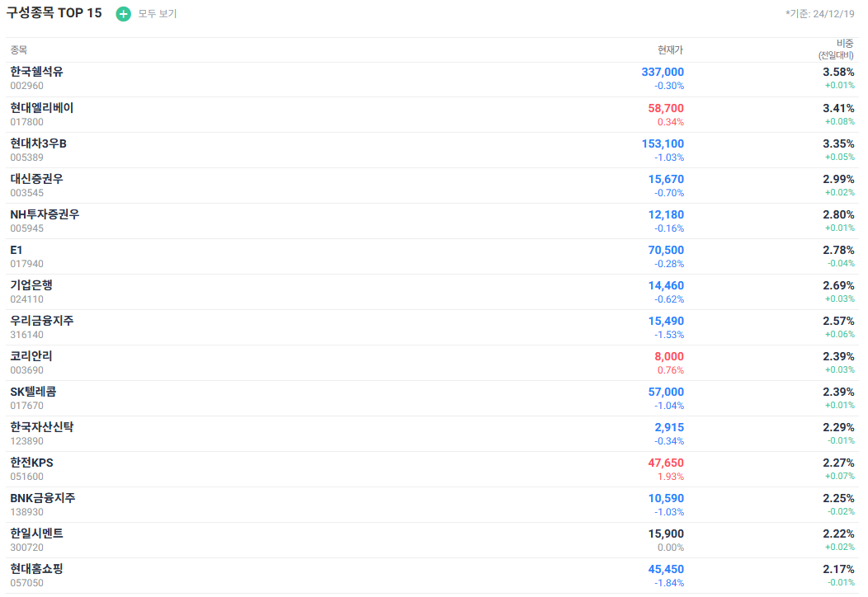Click price 14,460 for 기업은행
868x597 pixels.
point(666,285)
